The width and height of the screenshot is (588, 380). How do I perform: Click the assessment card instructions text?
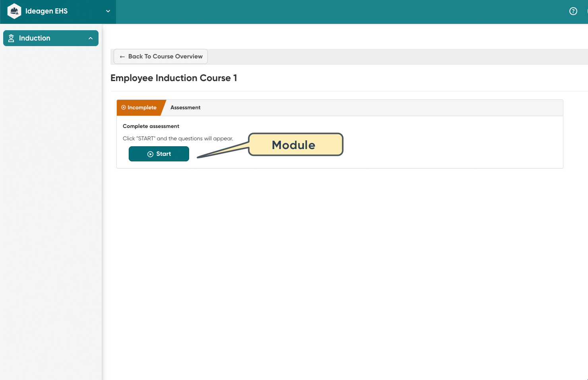178,138
